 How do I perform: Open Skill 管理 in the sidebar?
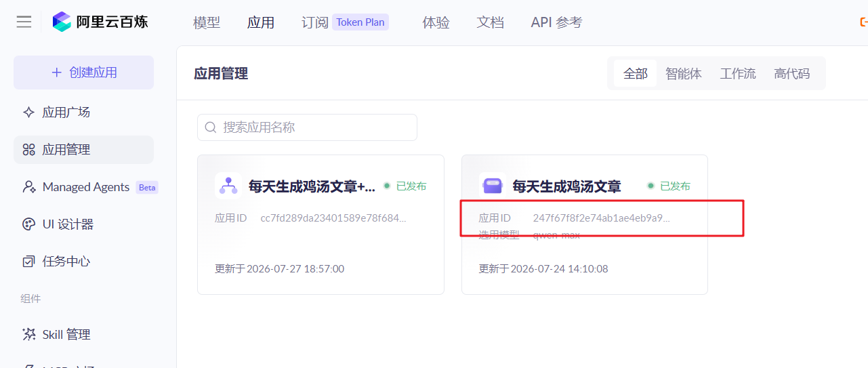coord(83,334)
